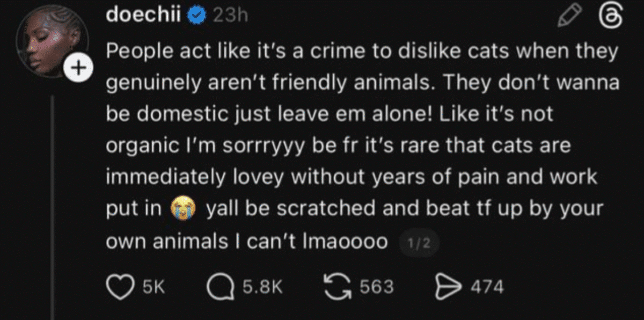Click the 563 reposts count

[376, 287]
